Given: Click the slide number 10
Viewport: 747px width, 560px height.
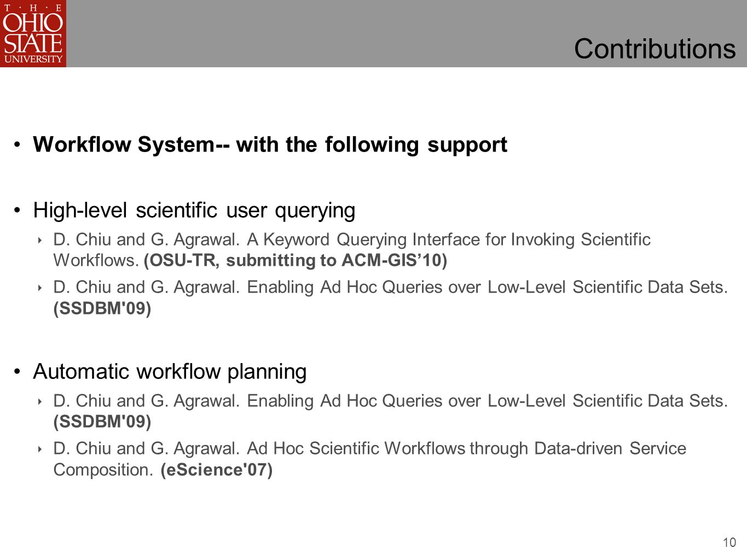Looking at the screenshot, I should pyautogui.click(x=729, y=542).
